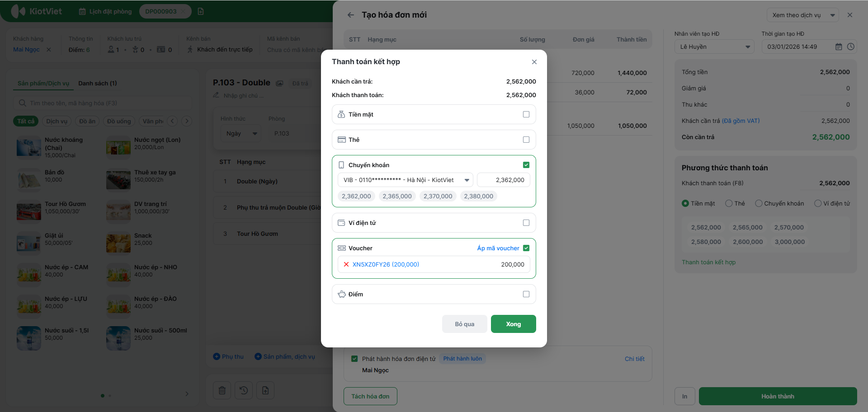Screen dimensions: 868x412
Task: Select the 2,370,000 suggested amount chip
Action: point(438,196)
